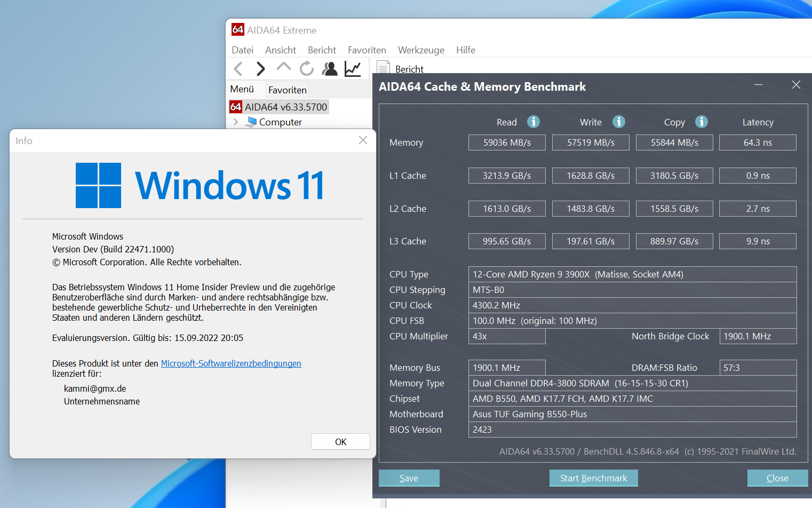The image size is (812, 508).
Task: Click L1 Cache Read value 3213.9 GB/s
Action: 507,176
